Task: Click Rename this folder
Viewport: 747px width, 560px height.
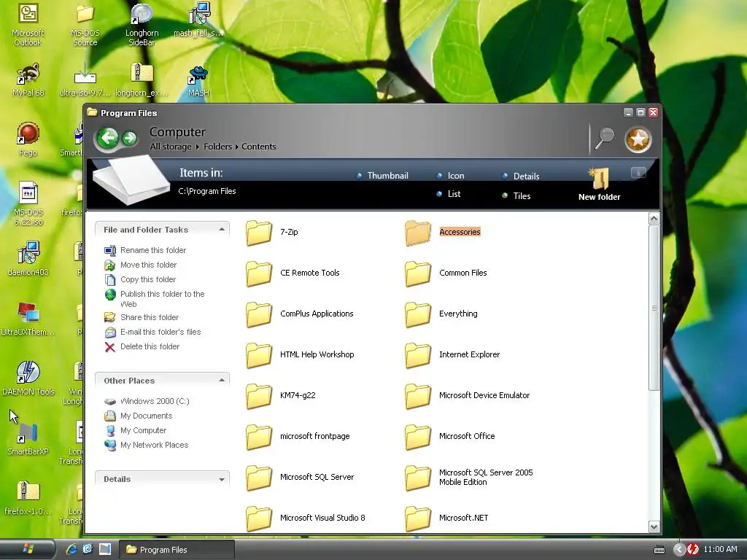Action: coord(145,250)
